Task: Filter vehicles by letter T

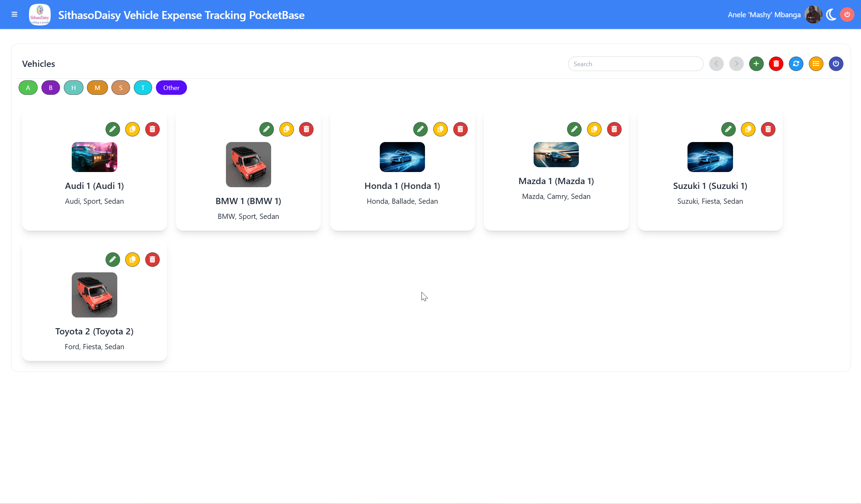Action: coord(143,88)
